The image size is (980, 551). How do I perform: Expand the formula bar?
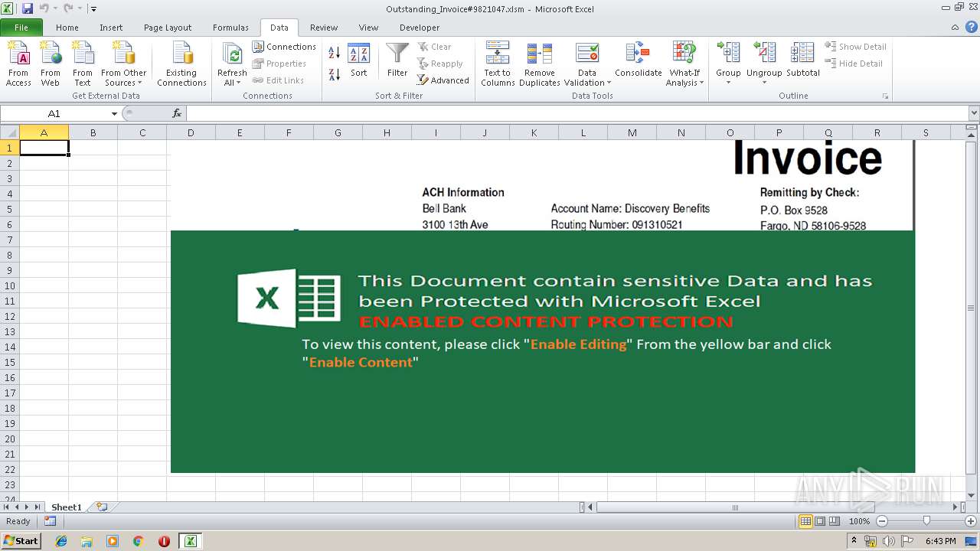[973, 113]
